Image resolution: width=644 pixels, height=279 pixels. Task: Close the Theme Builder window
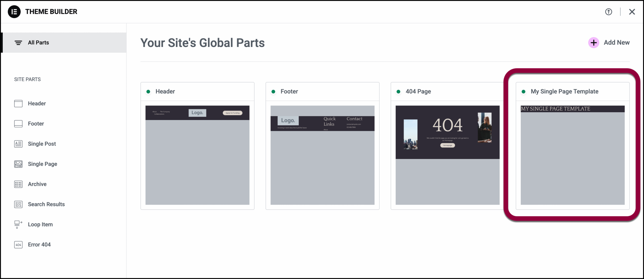pyautogui.click(x=632, y=12)
